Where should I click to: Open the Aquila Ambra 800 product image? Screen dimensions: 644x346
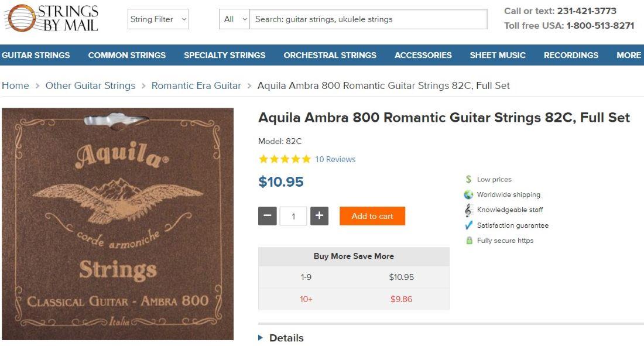tap(118, 224)
